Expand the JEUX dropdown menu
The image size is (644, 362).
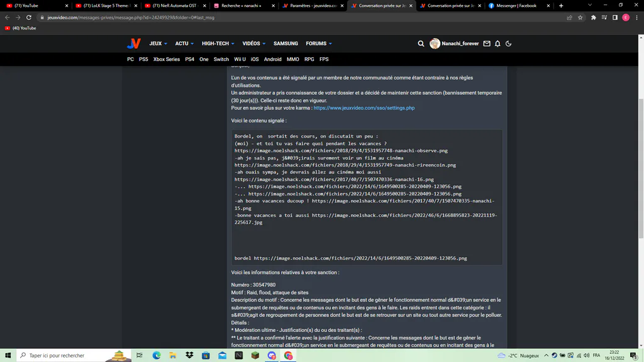point(158,43)
